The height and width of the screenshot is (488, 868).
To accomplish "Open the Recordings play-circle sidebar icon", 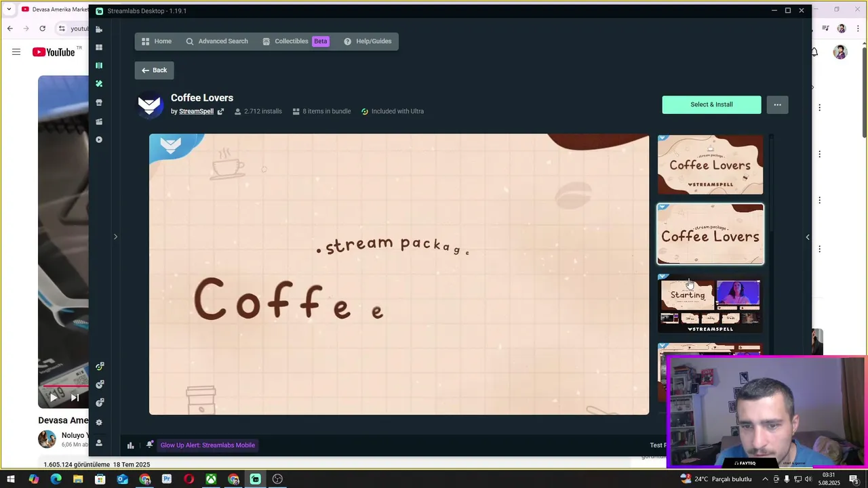I will [99, 140].
